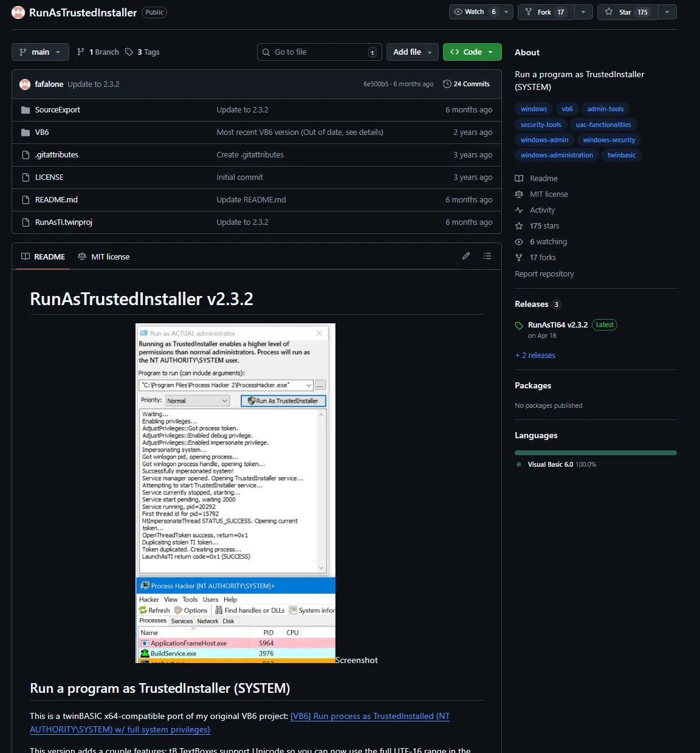700x753 pixels.
Task: Focus the 'Go to file' search field
Action: [x=320, y=52]
